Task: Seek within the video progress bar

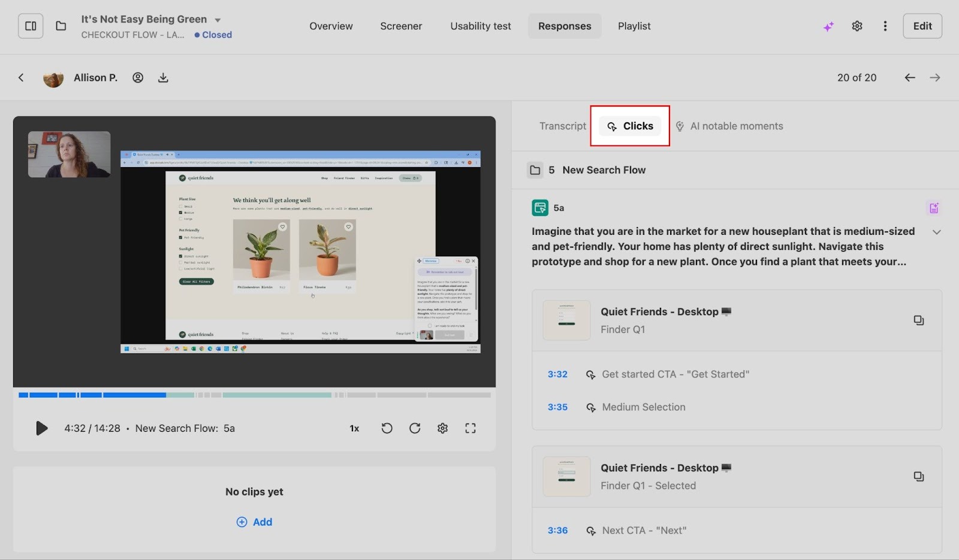Action: tap(254, 395)
